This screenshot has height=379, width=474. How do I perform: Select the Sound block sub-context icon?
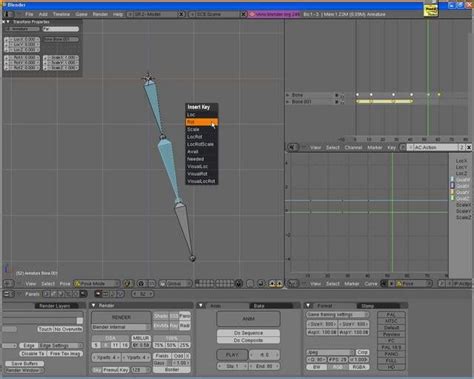[120, 294]
